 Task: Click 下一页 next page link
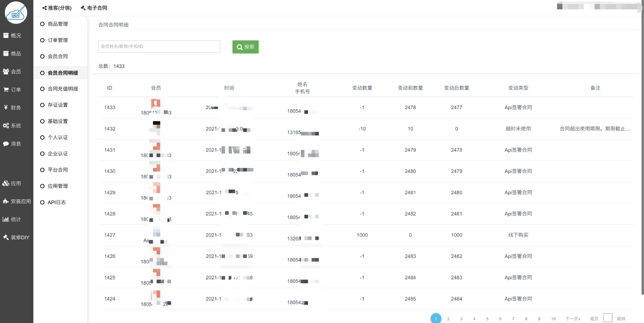tap(573, 319)
